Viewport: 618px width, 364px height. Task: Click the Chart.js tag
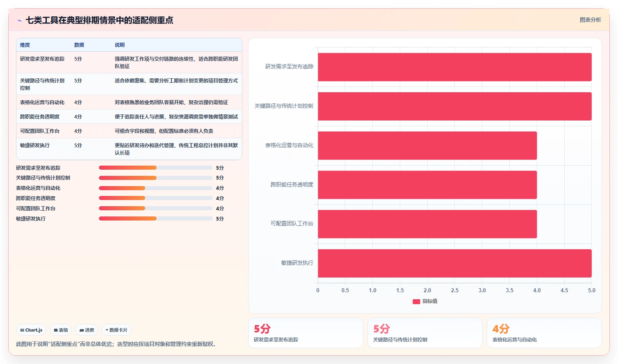coord(31,330)
